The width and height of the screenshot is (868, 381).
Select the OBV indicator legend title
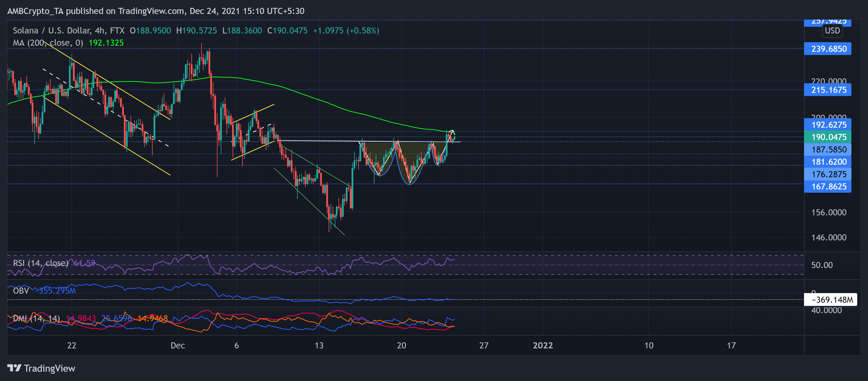(21, 291)
